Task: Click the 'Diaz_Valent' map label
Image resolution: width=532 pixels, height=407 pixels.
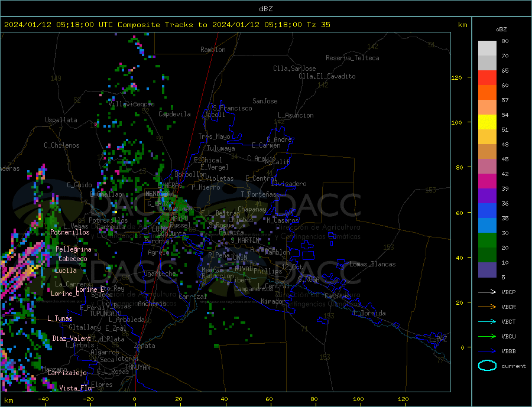Action: coord(72,338)
